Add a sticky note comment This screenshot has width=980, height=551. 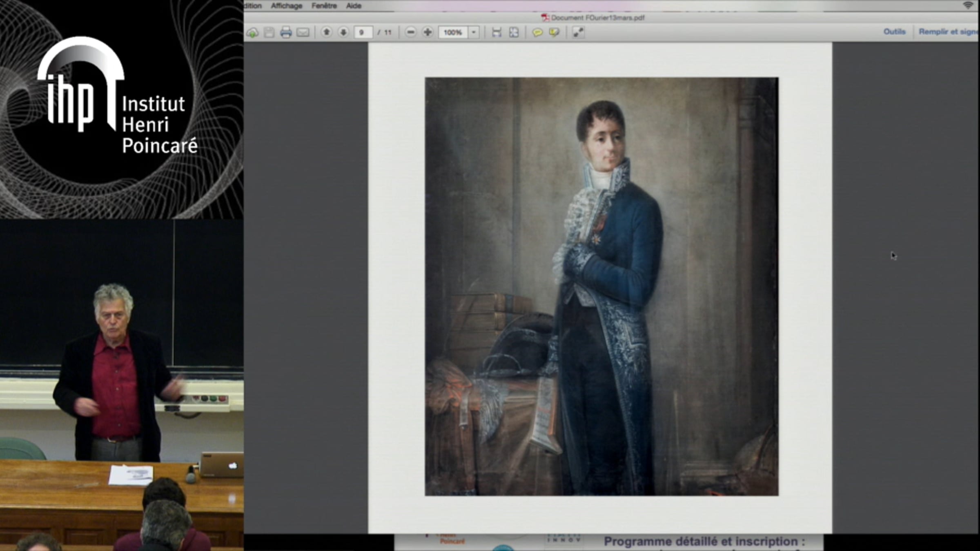click(x=537, y=32)
